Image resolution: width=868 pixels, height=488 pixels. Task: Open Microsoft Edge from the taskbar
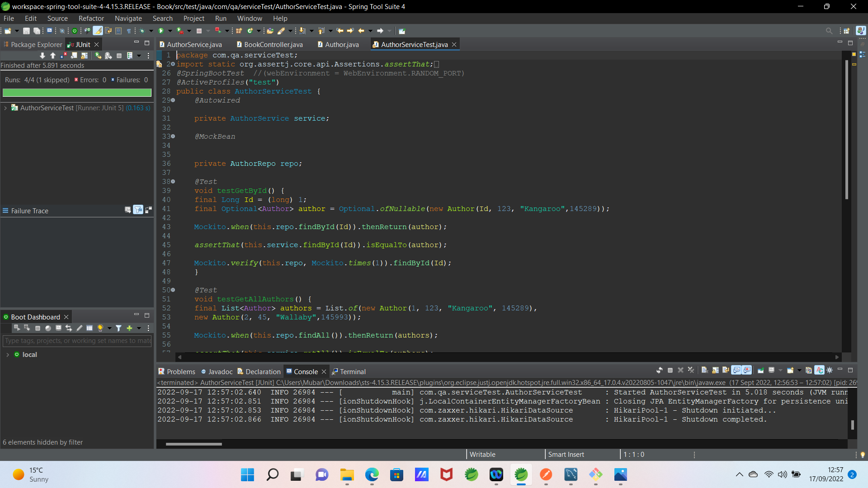pos(372,474)
